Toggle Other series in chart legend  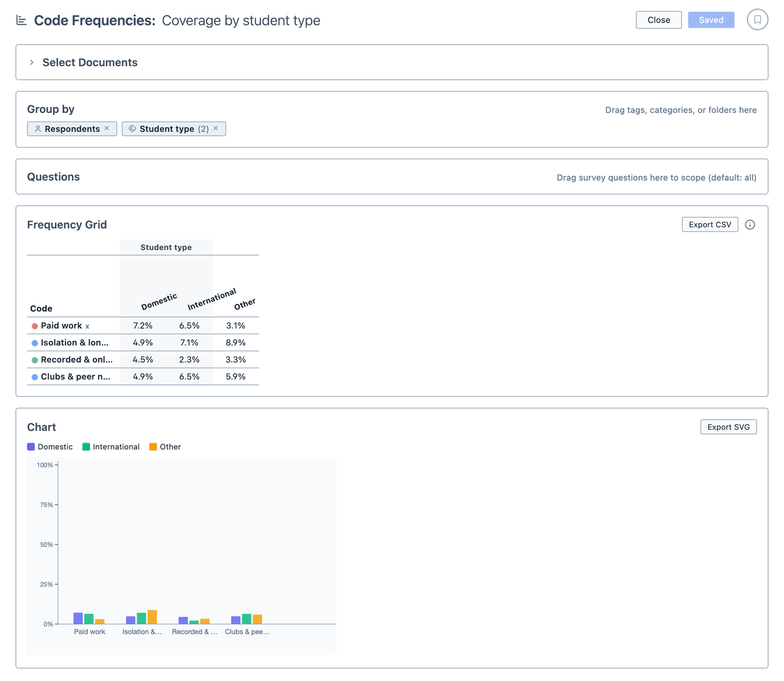165,447
